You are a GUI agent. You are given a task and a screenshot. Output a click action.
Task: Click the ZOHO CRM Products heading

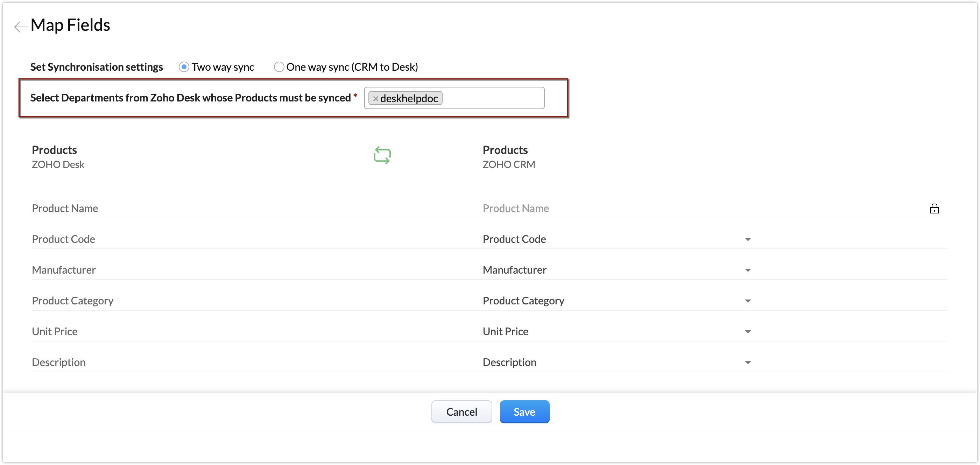(x=505, y=150)
